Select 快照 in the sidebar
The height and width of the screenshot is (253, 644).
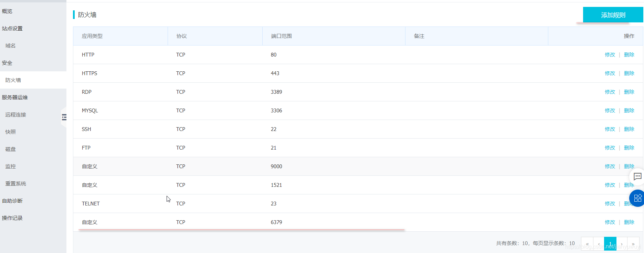pos(10,132)
